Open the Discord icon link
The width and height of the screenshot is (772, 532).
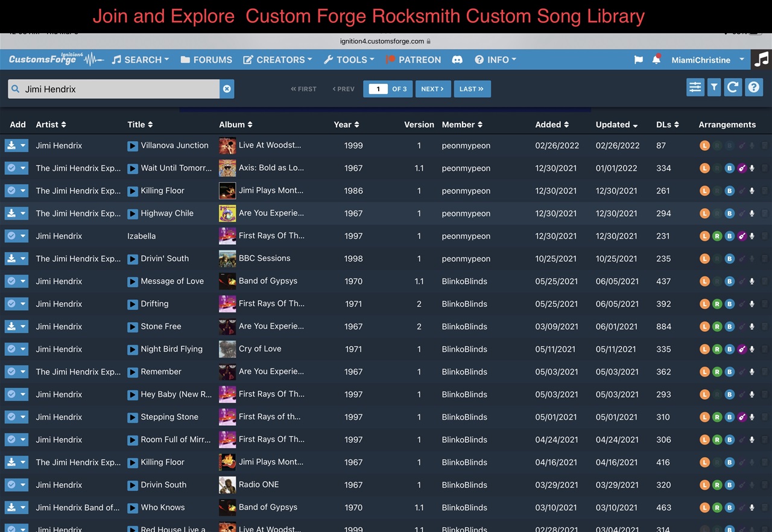pos(457,60)
